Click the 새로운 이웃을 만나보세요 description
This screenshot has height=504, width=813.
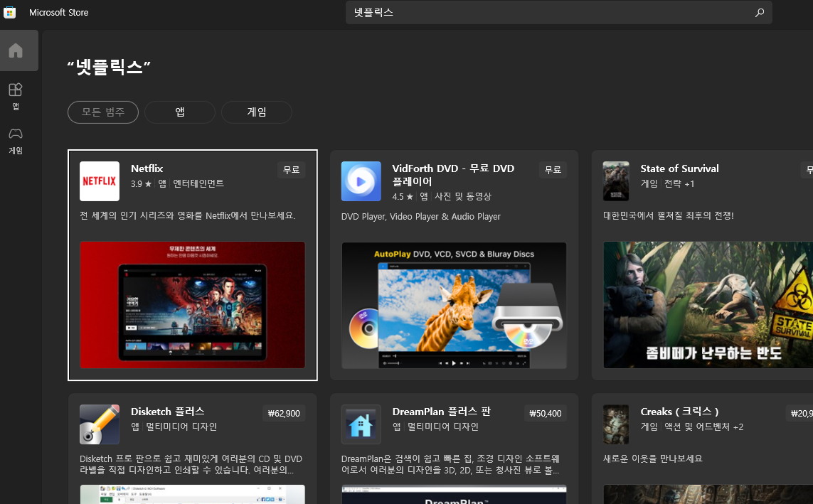652,459
